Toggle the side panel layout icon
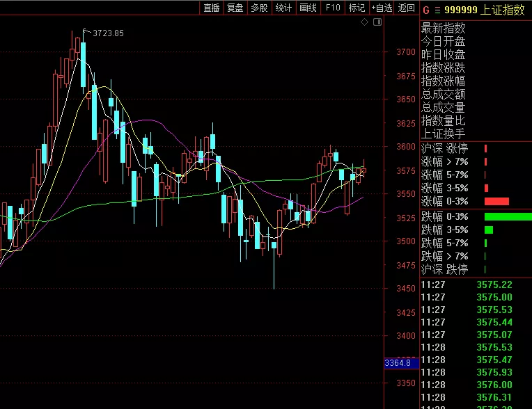Screen dimensions: 532x409 (377, 22)
